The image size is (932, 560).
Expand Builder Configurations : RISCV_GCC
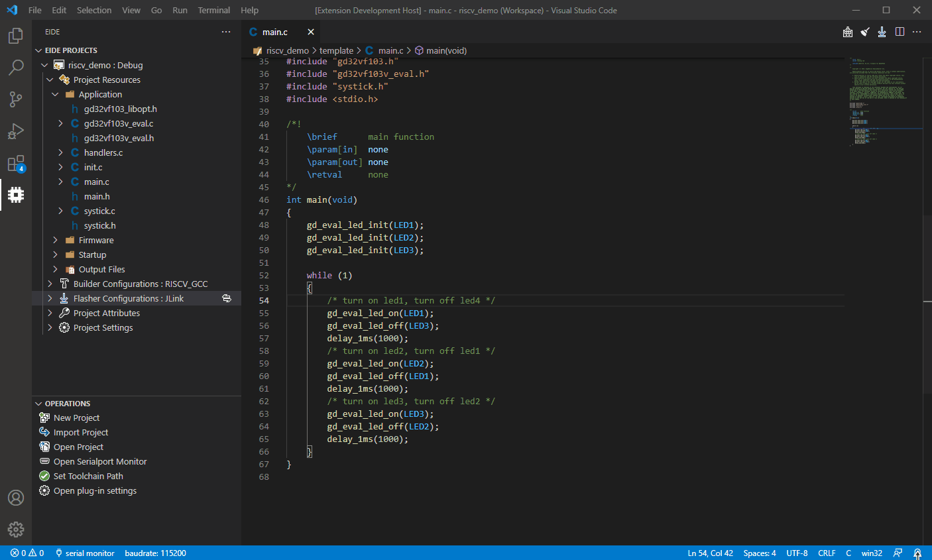click(x=140, y=284)
